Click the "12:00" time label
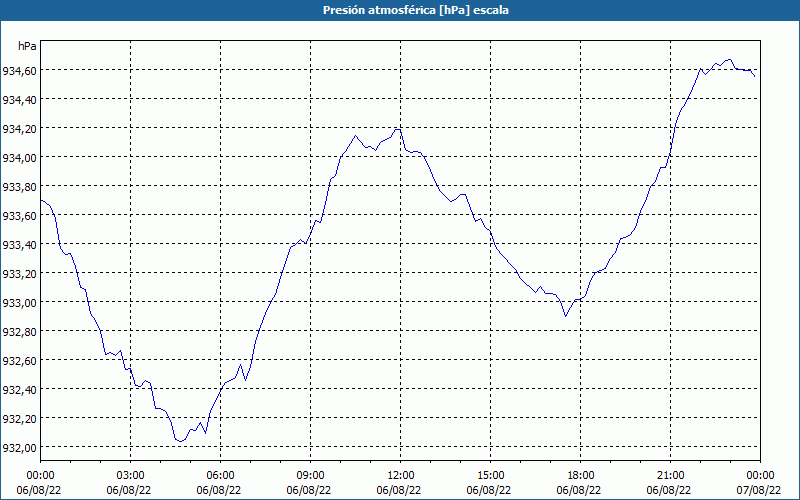The height and width of the screenshot is (500, 800). 401,476
